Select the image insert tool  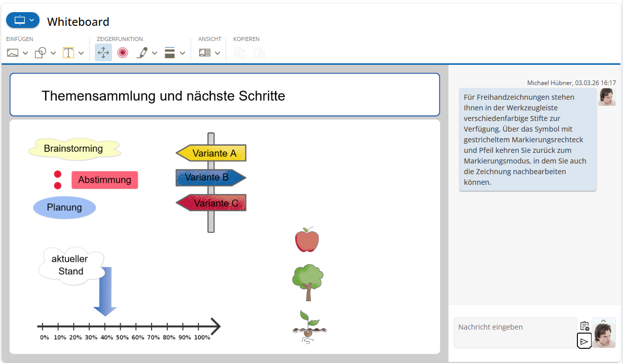coord(13,52)
